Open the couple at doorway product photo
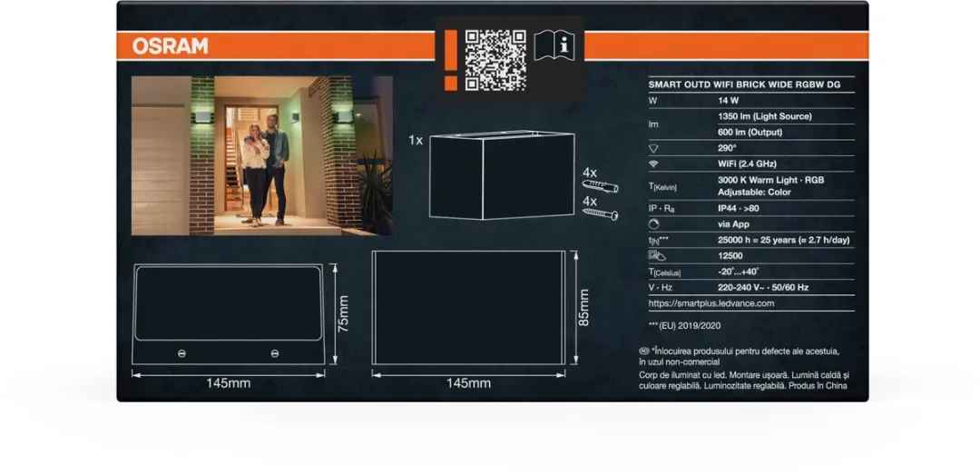 (x=262, y=156)
